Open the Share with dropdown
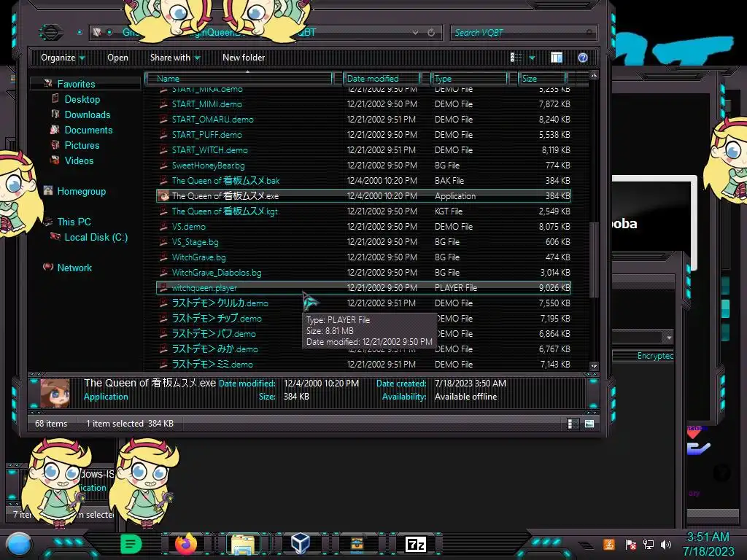Viewport: 747px width, 560px height. click(x=175, y=58)
